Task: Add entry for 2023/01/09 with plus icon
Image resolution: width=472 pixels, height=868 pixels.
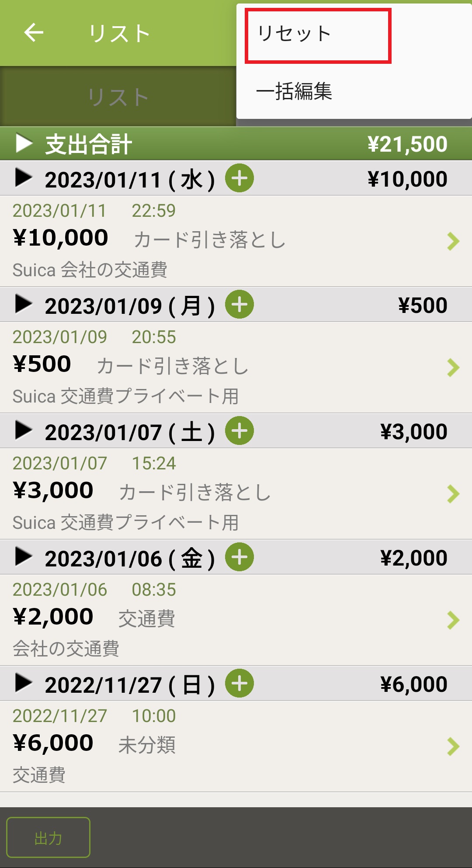Action: click(x=239, y=305)
